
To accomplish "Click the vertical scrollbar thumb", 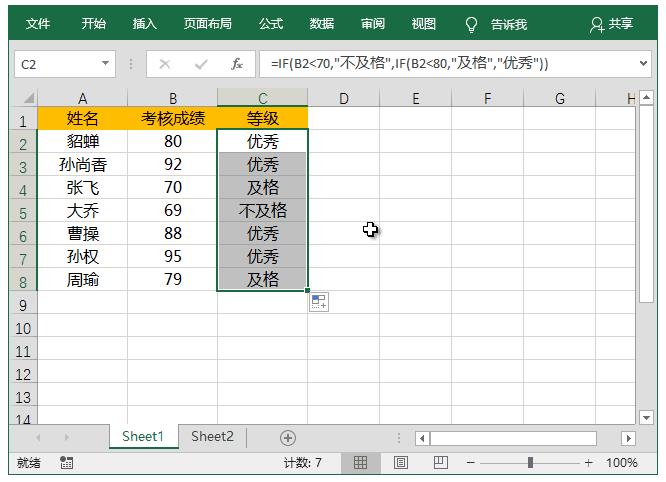I will pyautogui.click(x=646, y=204).
